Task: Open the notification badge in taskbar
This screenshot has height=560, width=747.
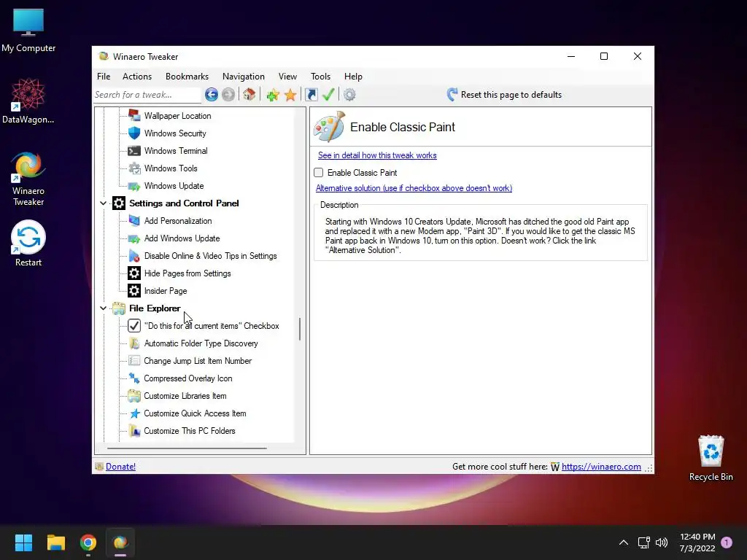Action: [727, 542]
